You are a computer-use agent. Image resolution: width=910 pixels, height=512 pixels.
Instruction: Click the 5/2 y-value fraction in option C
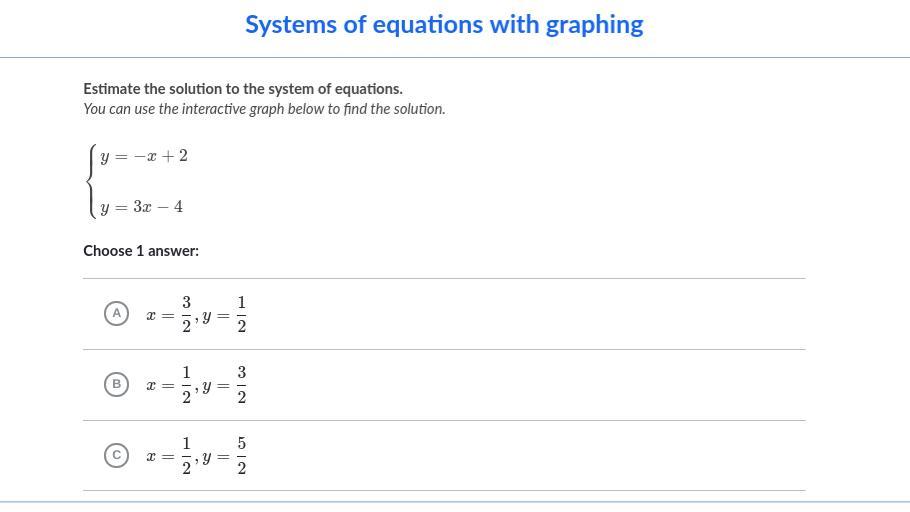coord(241,456)
